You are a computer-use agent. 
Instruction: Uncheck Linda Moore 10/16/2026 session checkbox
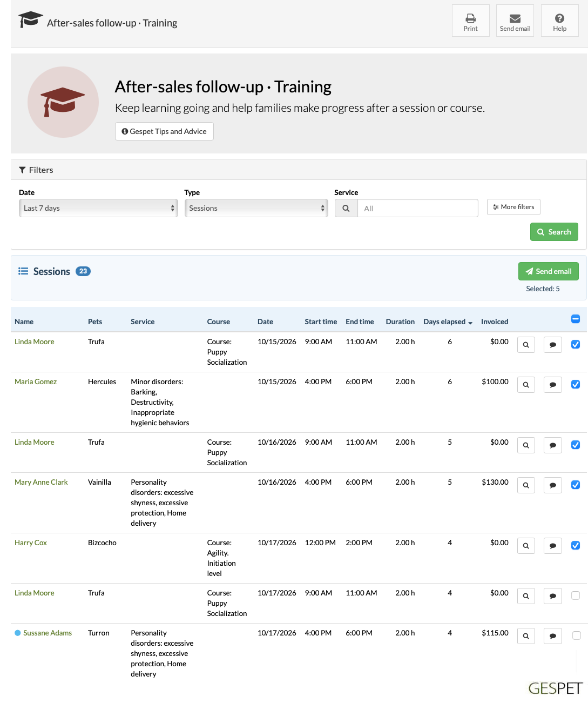[x=576, y=445]
